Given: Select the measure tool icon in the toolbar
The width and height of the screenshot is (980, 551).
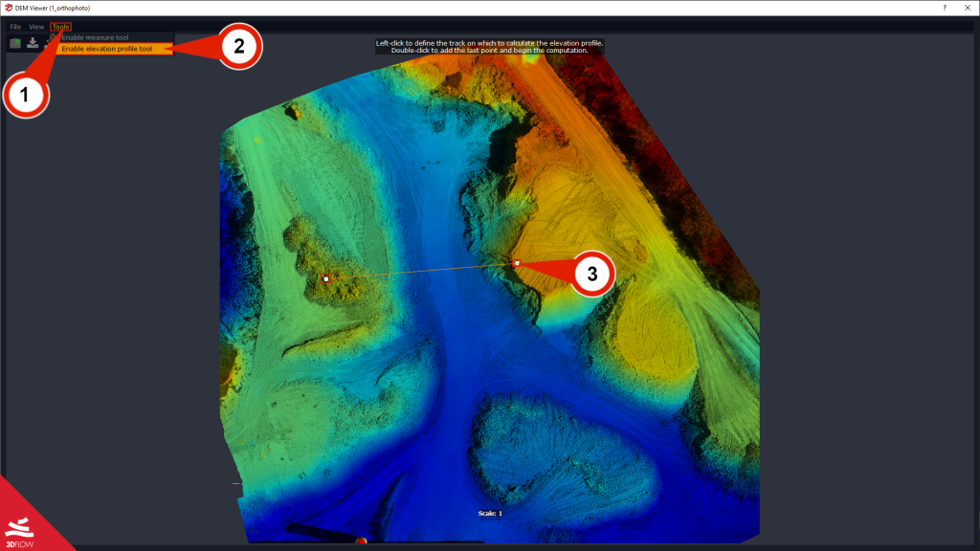Looking at the screenshot, I should (x=51, y=42).
